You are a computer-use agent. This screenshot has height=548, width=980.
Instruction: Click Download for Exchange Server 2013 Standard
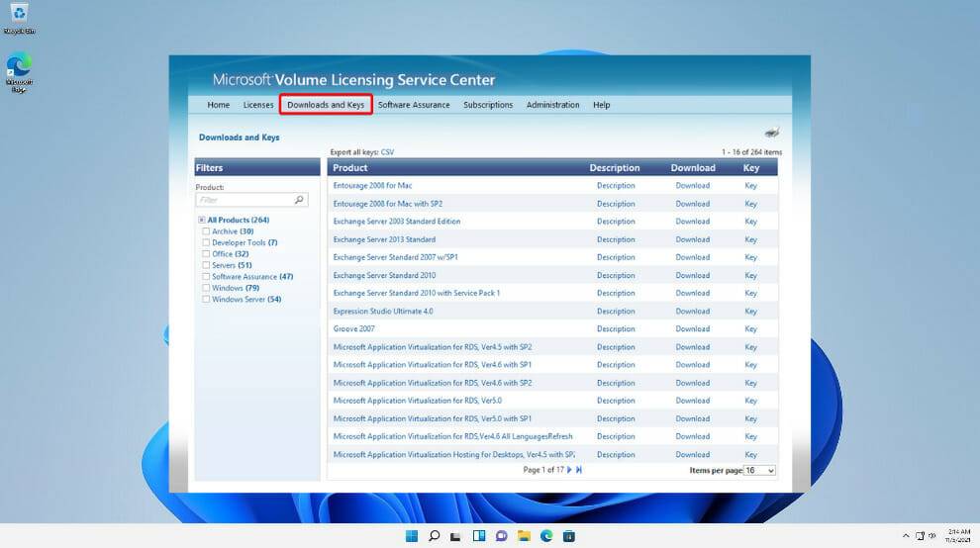[x=693, y=239]
